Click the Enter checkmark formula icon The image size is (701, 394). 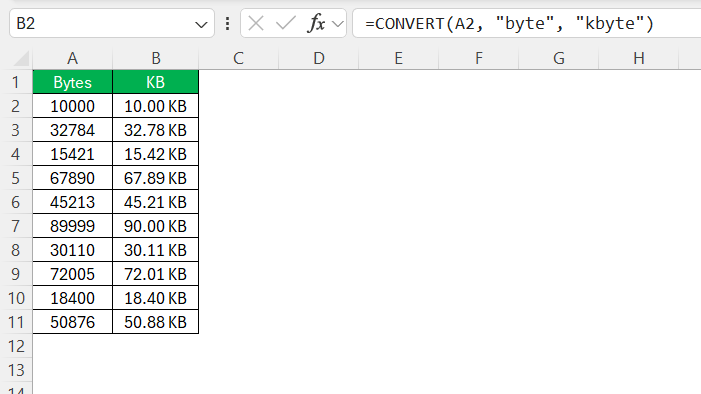286,23
